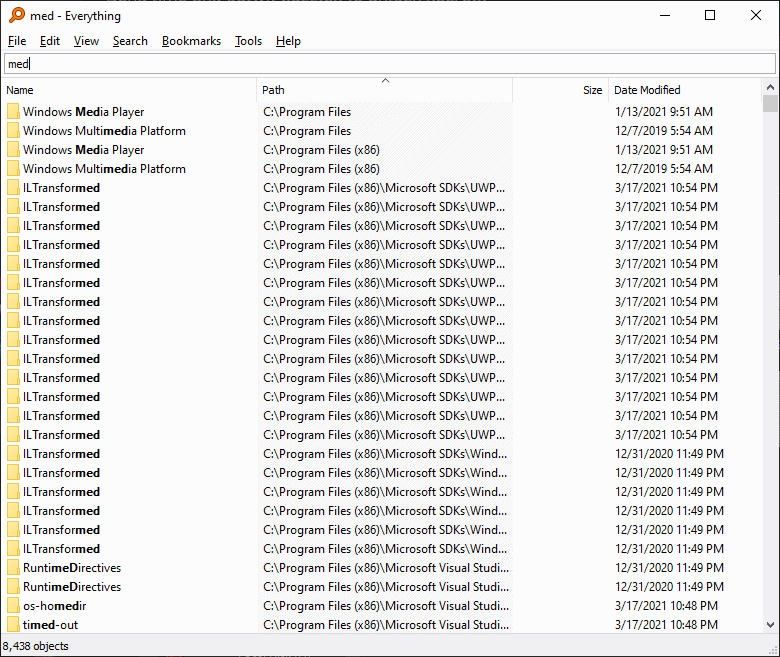Maximize the Everything window
The height and width of the screenshot is (657, 780).
click(710, 15)
